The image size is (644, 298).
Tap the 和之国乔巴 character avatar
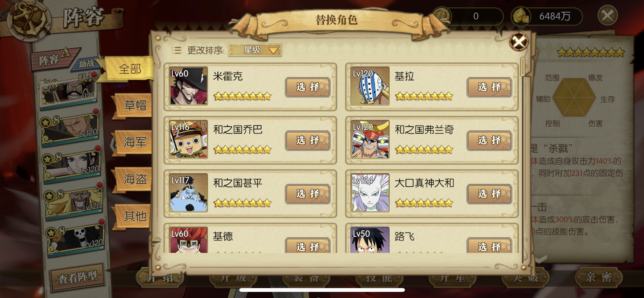[189, 139]
